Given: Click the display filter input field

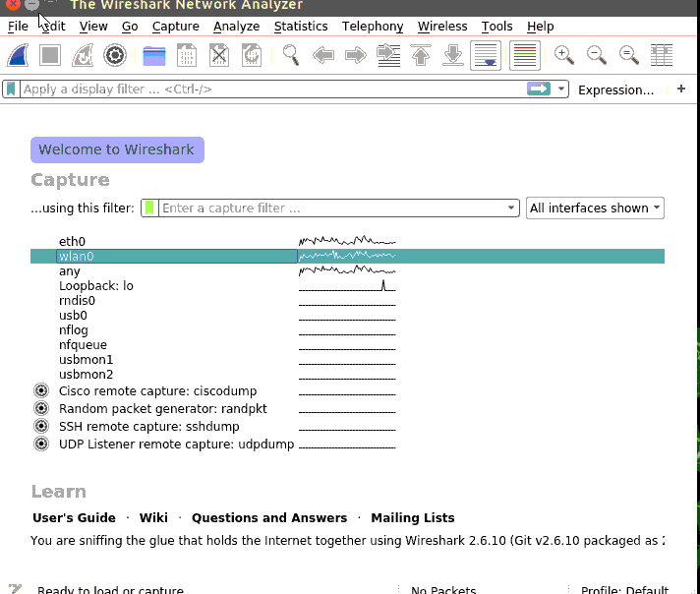Looking at the screenshot, I should pyautogui.click(x=273, y=89).
